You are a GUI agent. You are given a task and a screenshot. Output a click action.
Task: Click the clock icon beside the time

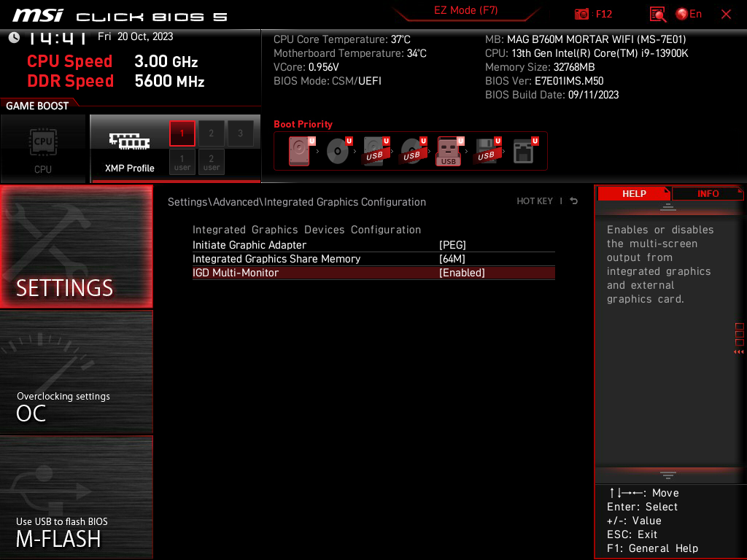click(14, 37)
